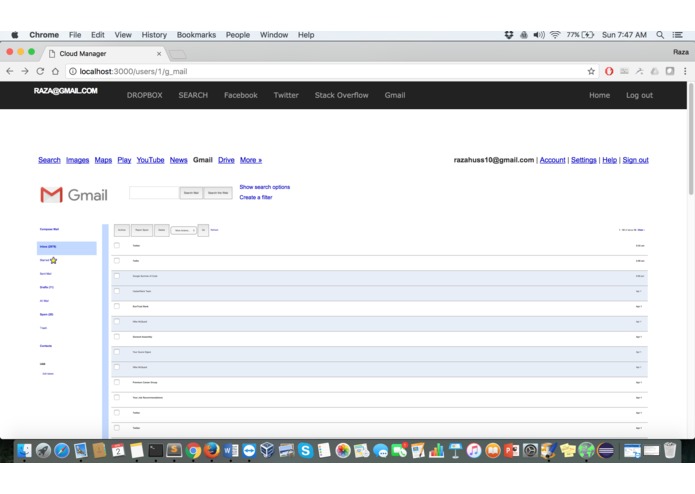
Task: Open the More » link in Google bar
Action: (x=251, y=160)
